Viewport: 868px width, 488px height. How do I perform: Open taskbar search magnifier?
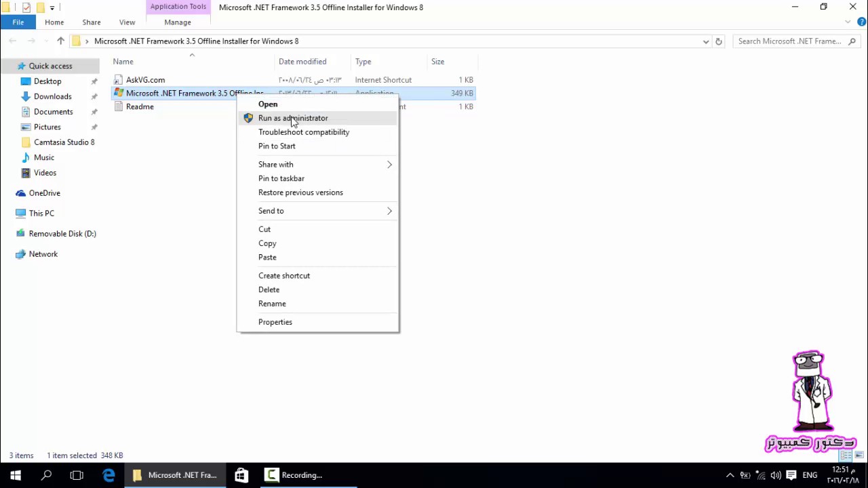click(x=47, y=475)
